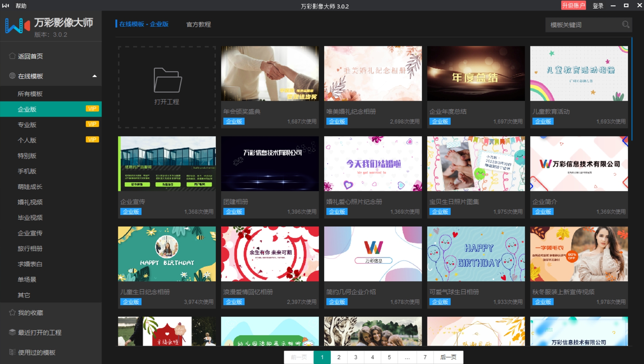This screenshot has height=364, width=644.
Task: Open the 企业简介 template thumbnail
Action: coord(579,163)
